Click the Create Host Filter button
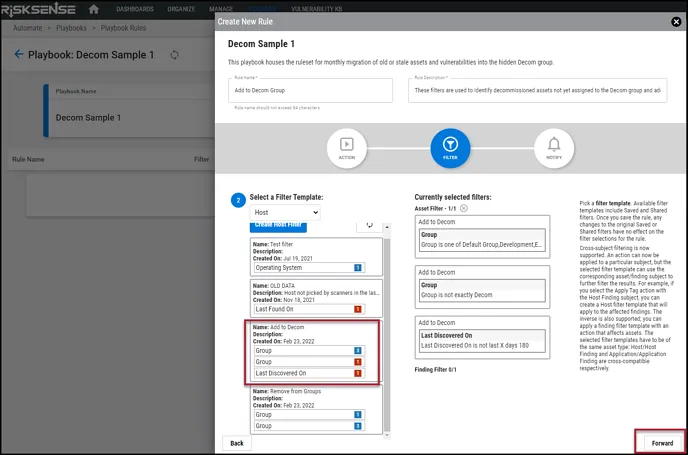 point(278,226)
